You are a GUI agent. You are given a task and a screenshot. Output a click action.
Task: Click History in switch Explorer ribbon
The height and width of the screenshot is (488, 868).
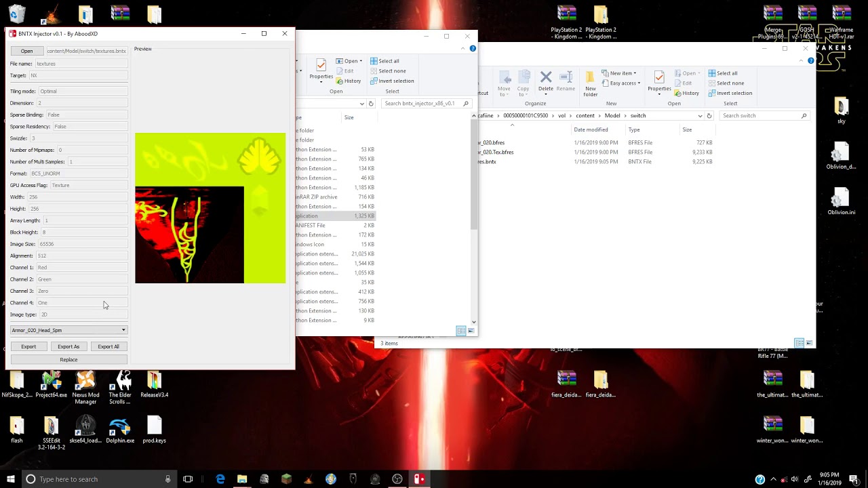click(x=687, y=93)
